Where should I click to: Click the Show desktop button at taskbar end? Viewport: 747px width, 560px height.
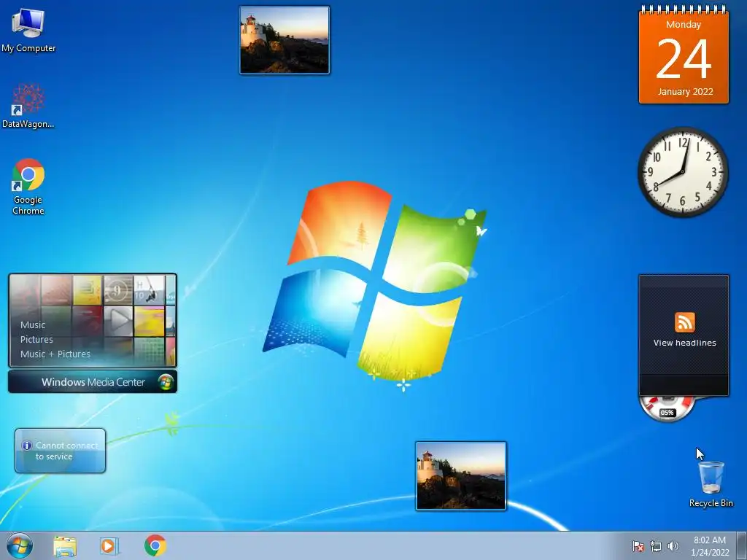click(x=742, y=545)
